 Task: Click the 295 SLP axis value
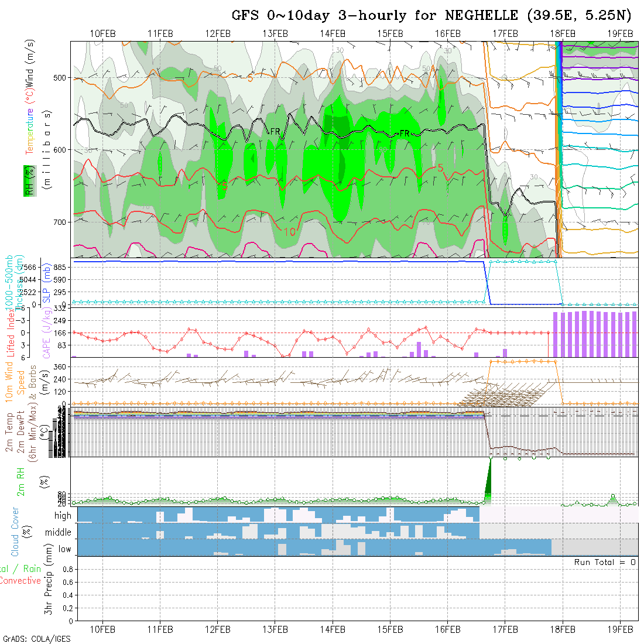(x=60, y=292)
